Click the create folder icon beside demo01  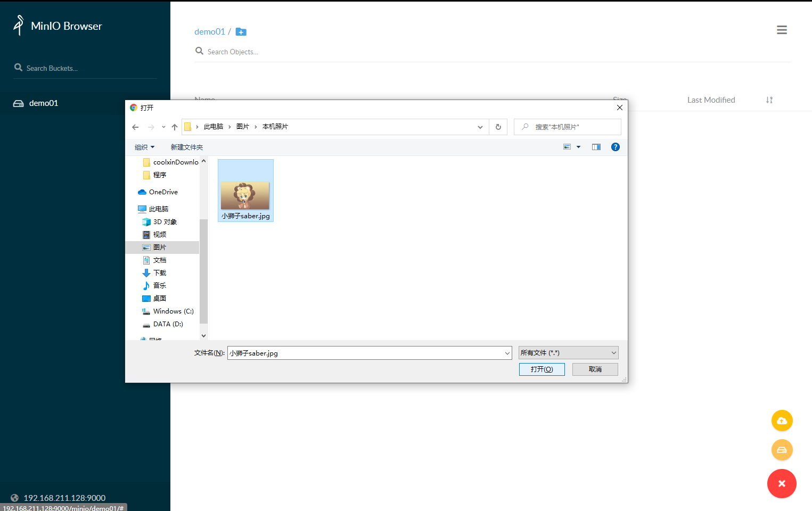(x=241, y=32)
